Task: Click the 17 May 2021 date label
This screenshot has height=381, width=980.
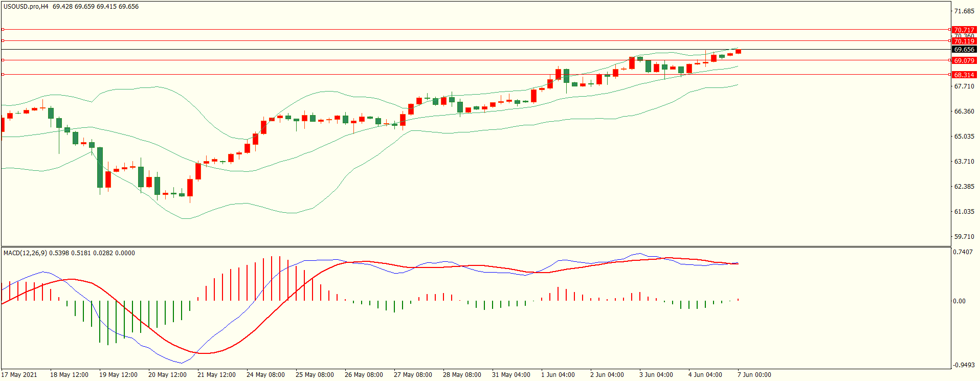Action: pos(19,375)
